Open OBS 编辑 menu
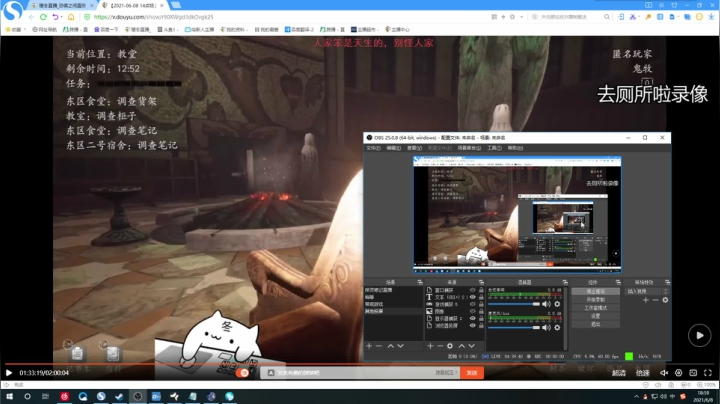 [394, 148]
